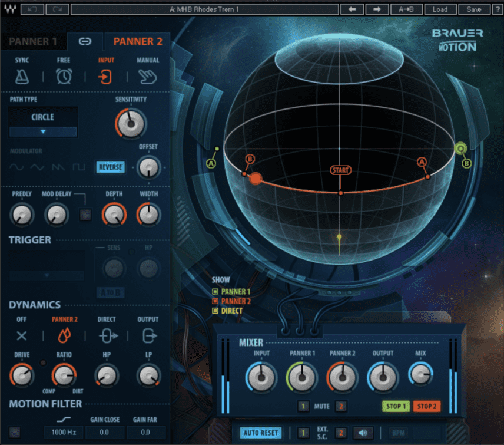Click the Save preset button
Image resolution: width=504 pixels, height=445 pixels.
click(x=474, y=9)
